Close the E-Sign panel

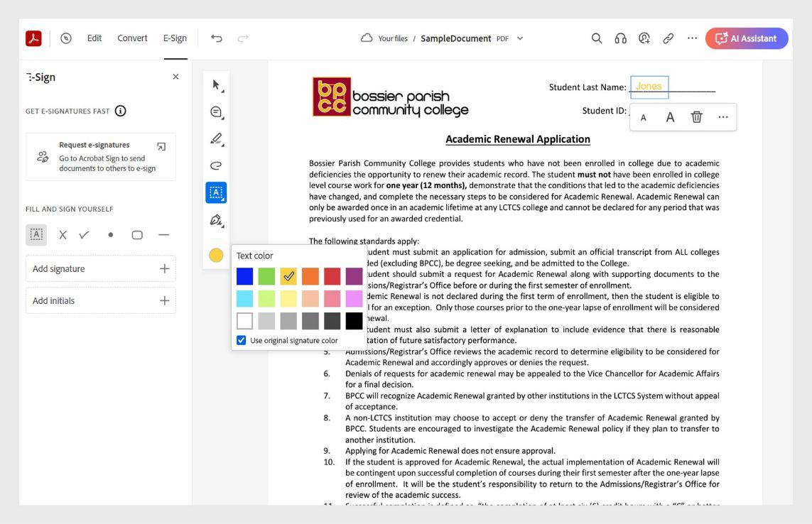pyautogui.click(x=175, y=77)
